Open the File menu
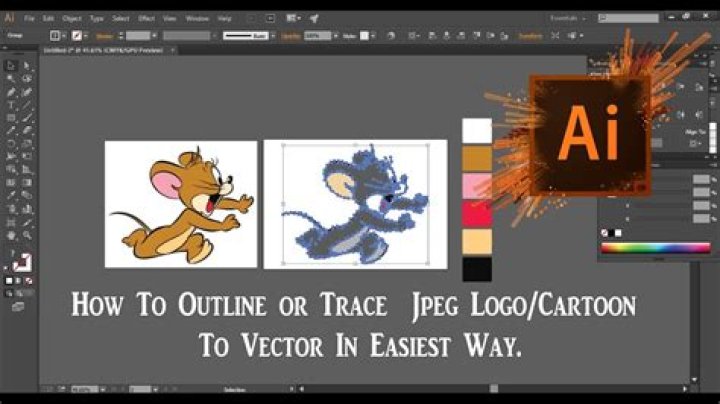 pos(29,18)
